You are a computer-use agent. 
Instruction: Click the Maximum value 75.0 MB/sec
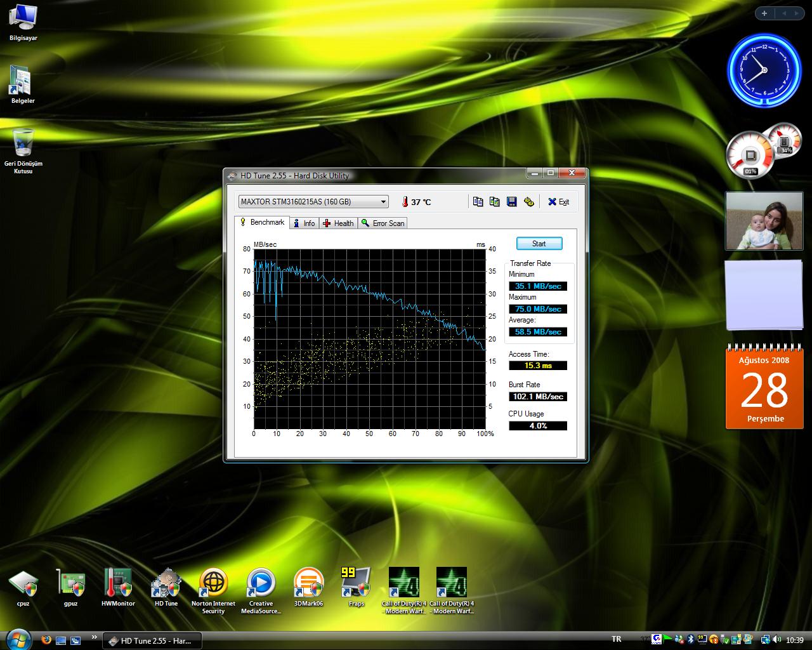pyautogui.click(x=538, y=309)
